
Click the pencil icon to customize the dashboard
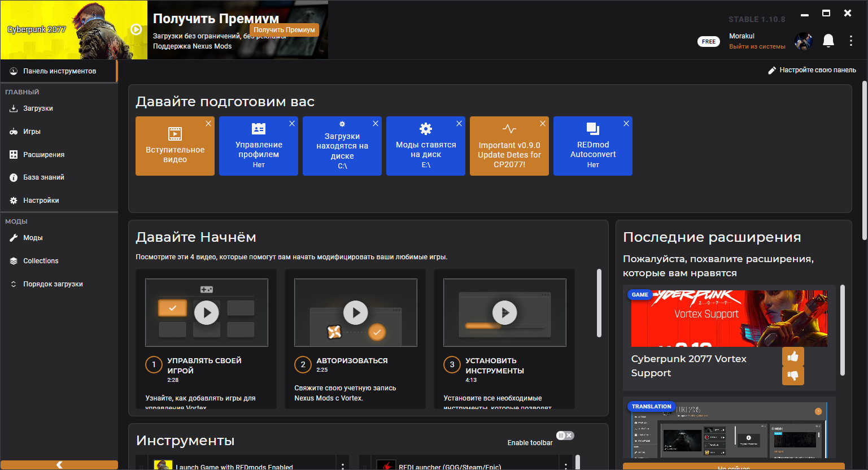pos(772,70)
